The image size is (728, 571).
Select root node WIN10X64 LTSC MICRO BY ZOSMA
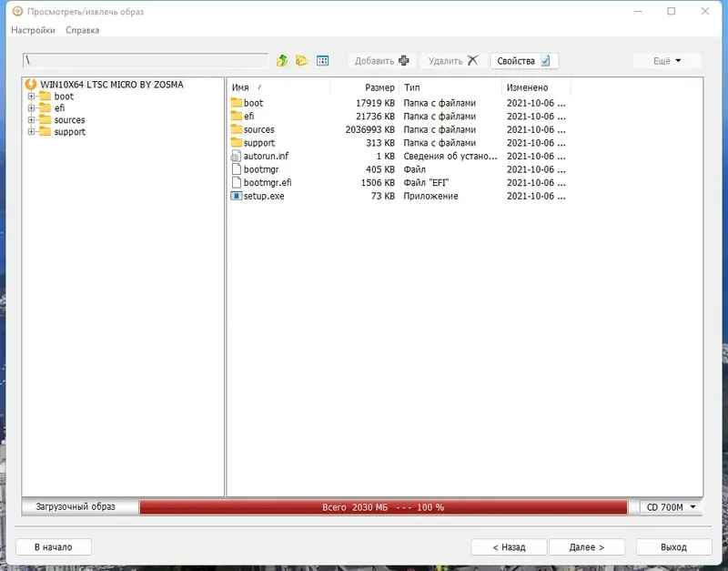[x=111, y=85]
